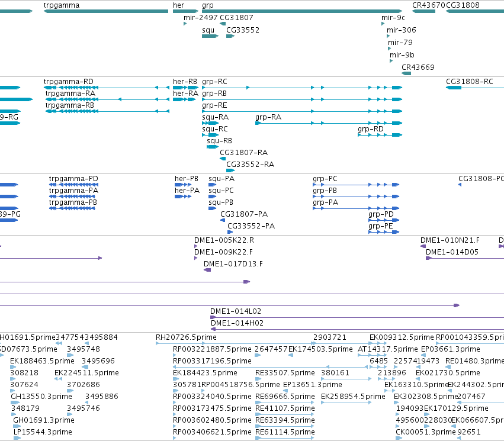Click the squ-PC protein label

(221, 191)
